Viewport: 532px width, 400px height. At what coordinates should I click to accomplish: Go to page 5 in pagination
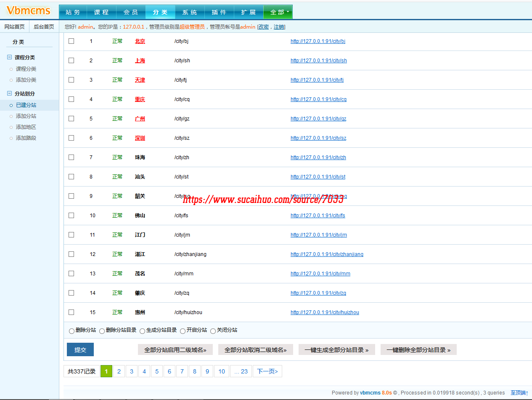(x=156, y=371)
